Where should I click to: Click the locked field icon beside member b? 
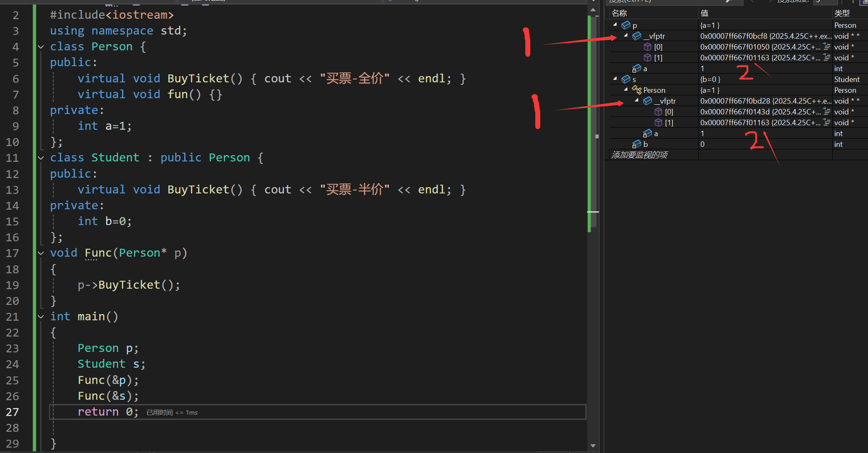636,144
